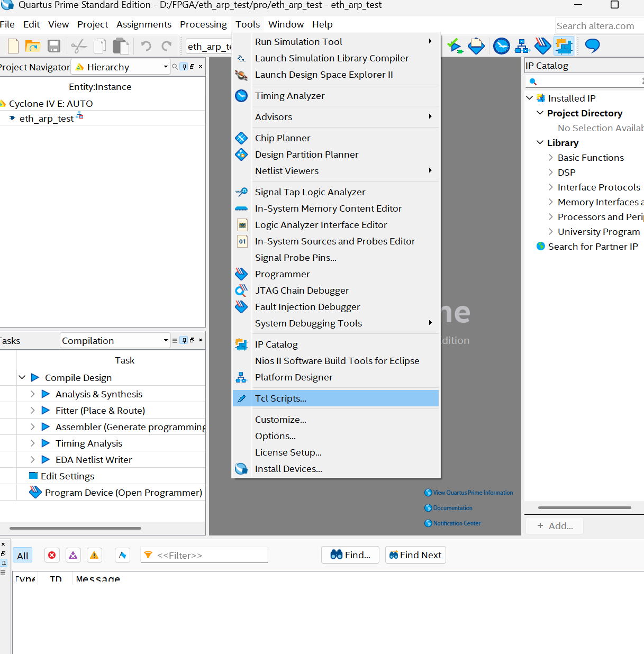Open the project revision dropdown eth_arp_te
644x654 pixels.
210,47
